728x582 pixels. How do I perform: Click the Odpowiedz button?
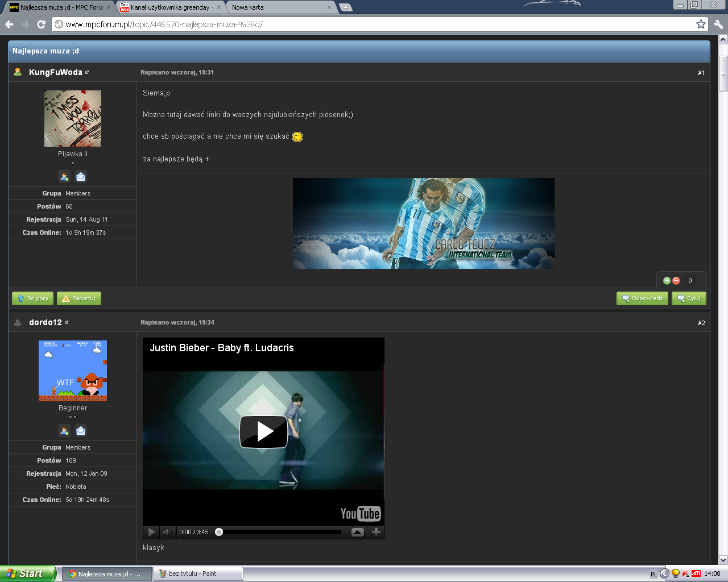[643, 298]
